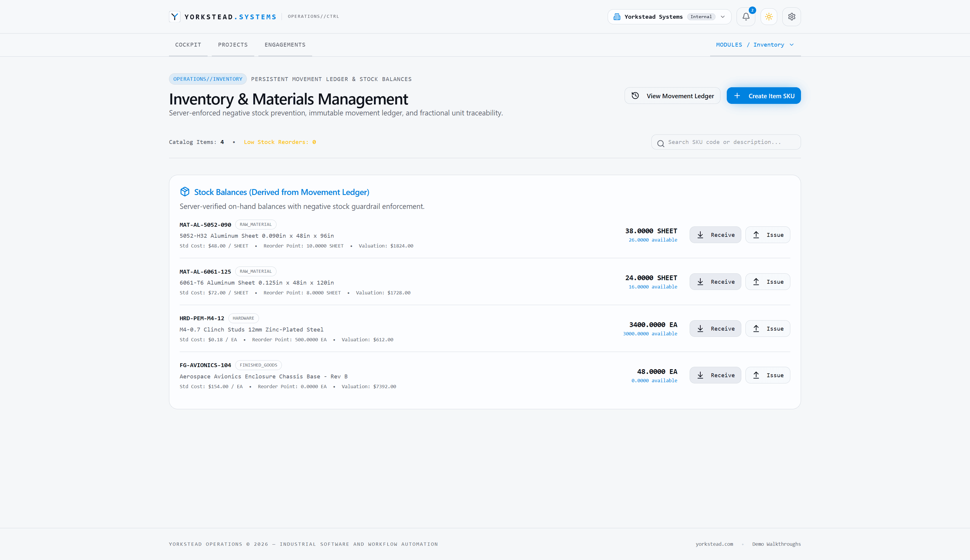Click the FINISHED_GOODS category tag
Screen dimensions: 970x560
click(258, 365)
